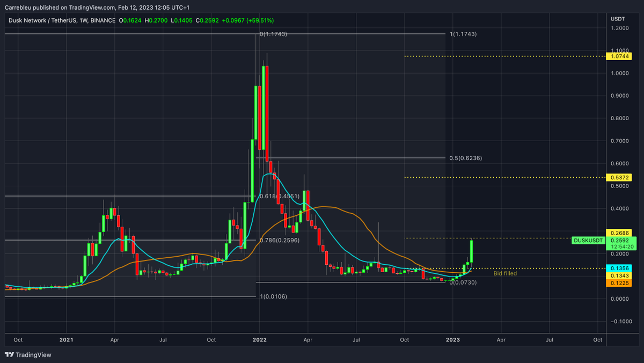Click the 0(1.1743) top Fib label

273,34
